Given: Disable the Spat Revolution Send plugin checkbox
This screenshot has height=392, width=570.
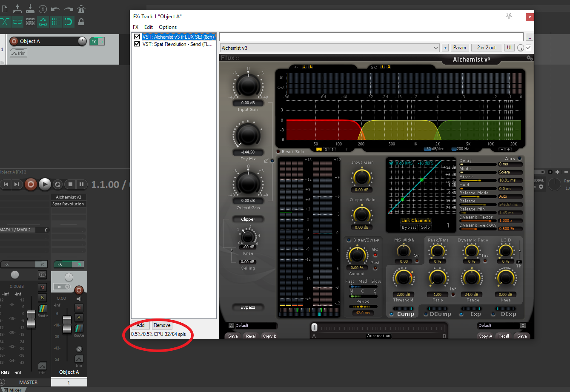Looking at the screenshot, I should 137,44.
